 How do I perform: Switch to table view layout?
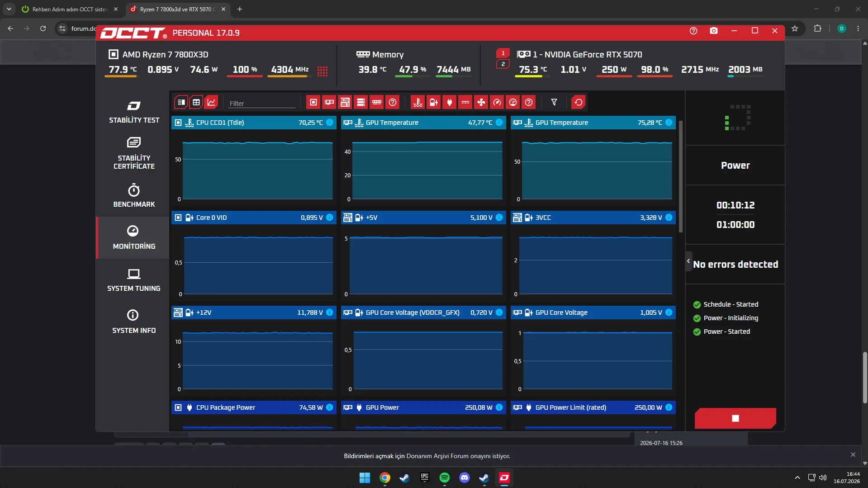[196, 102]
